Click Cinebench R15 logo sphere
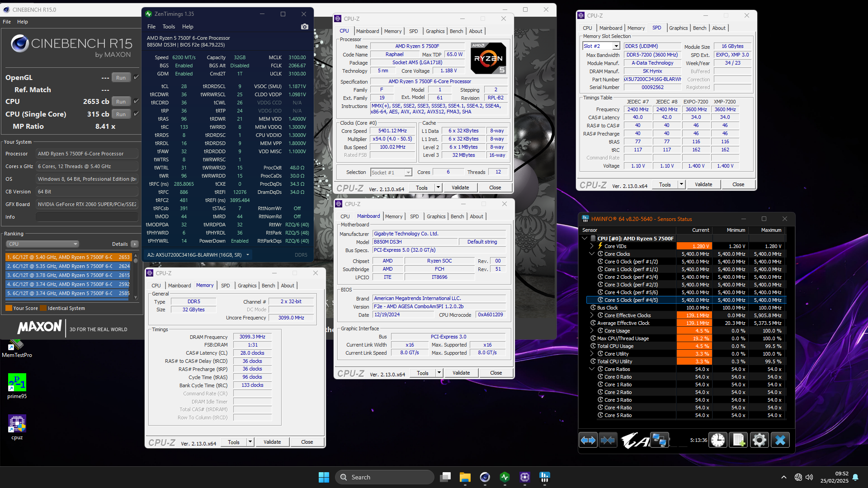The height and width of the screenshot is (488, 868). [20, 43]
